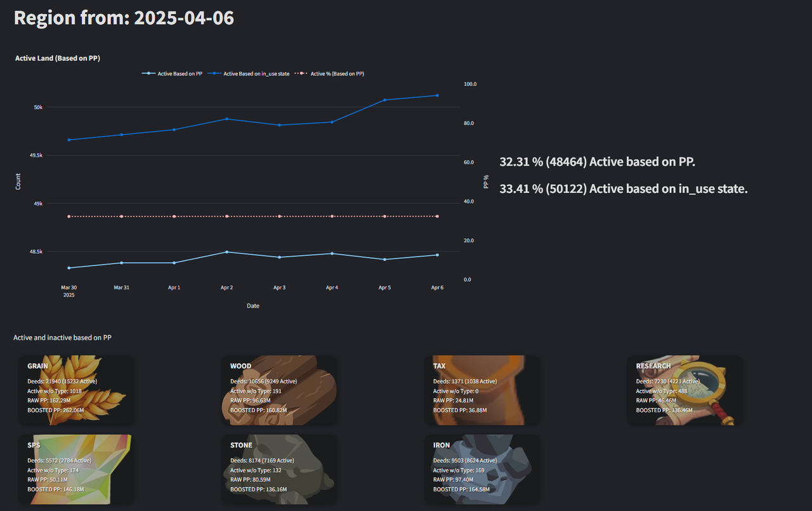Click 'RAW PP: 80.59M' on STONE card

click(x=251, y=480)
